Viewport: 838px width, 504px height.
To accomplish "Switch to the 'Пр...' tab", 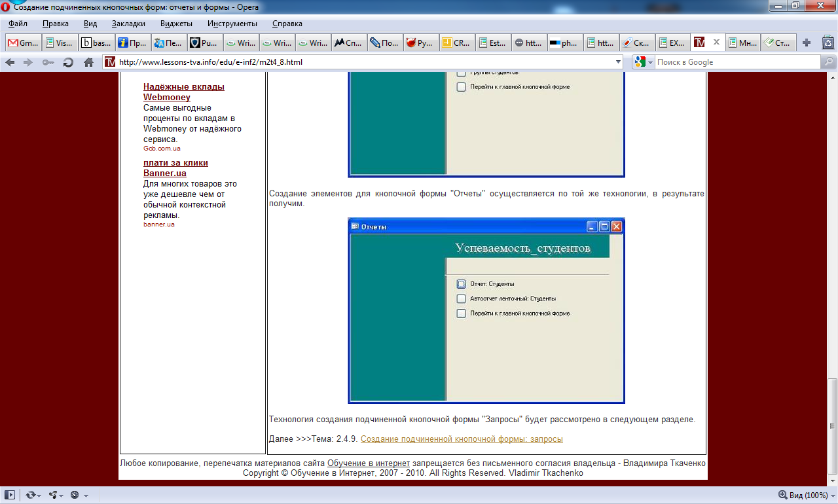I will 133,43.
